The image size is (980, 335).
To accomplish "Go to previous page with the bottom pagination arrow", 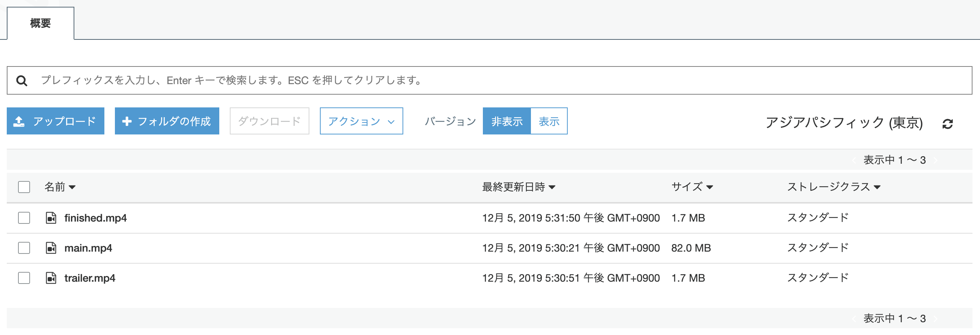I will point(855,318).
